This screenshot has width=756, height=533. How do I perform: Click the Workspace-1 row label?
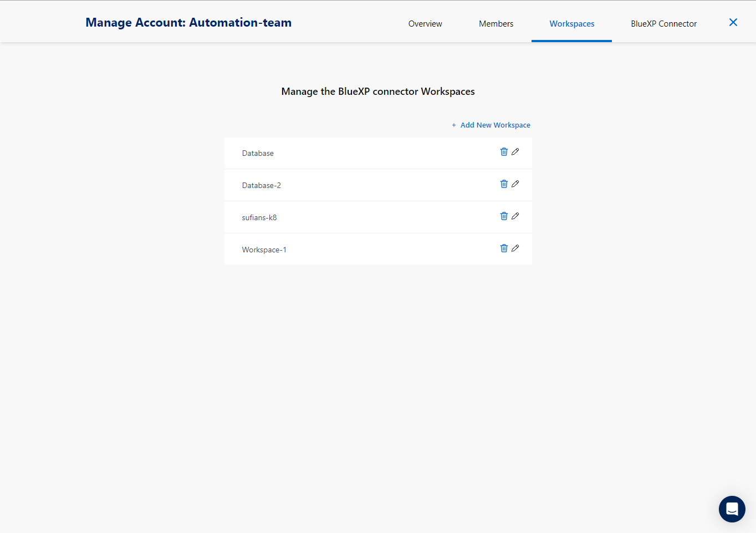point(264,250)
